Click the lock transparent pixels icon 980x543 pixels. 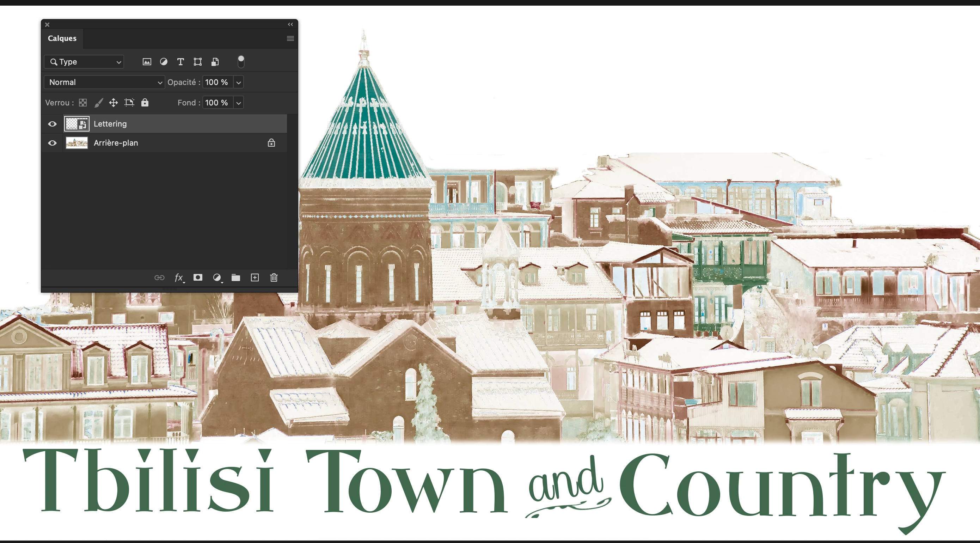click(83, 103)
